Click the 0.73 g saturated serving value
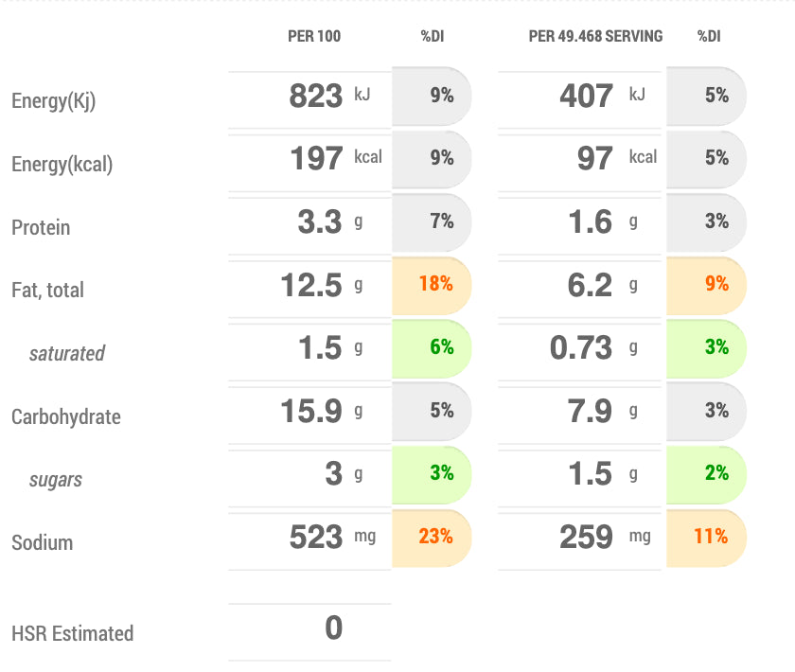The width and height of the screenshot is (795, 672). coord(581,347)
